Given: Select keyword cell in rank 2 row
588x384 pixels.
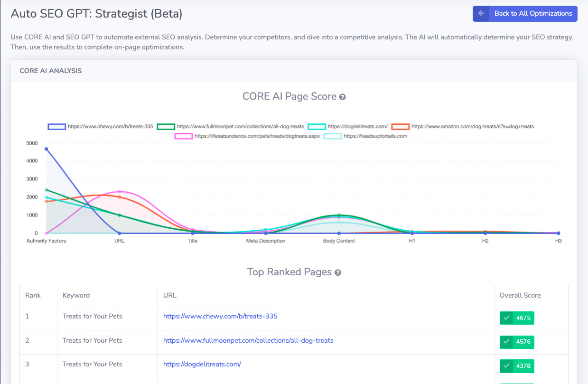Looking at the screenshot, I should (x=107, y=342).
